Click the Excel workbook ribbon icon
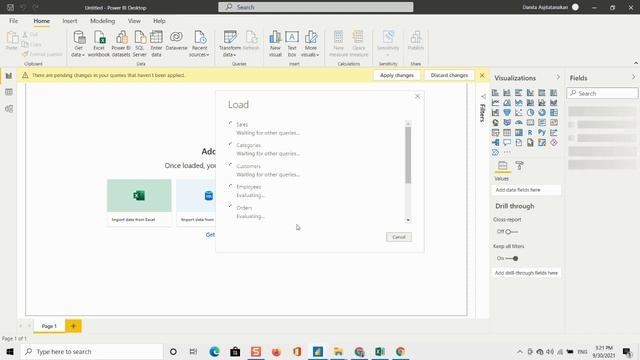This screenshot has width=640, height=360. pyautogui.click(x=99, y=44)
